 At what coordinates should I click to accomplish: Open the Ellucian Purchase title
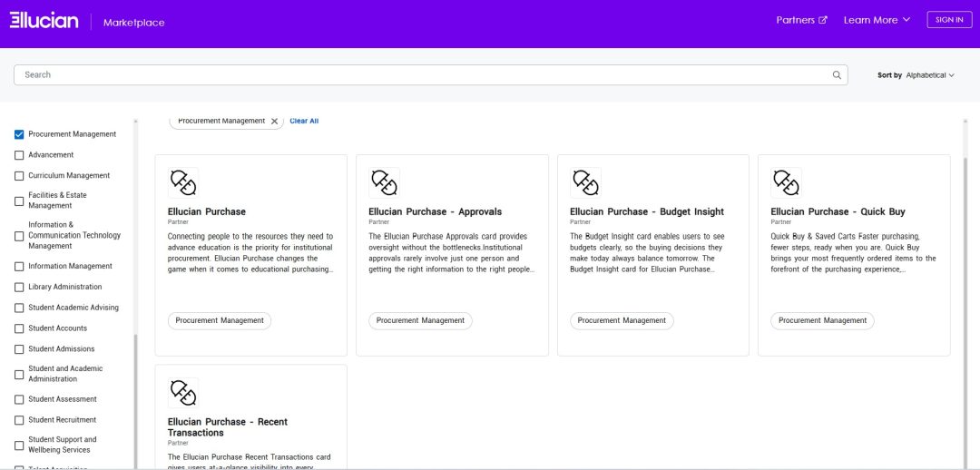[207, 212]
